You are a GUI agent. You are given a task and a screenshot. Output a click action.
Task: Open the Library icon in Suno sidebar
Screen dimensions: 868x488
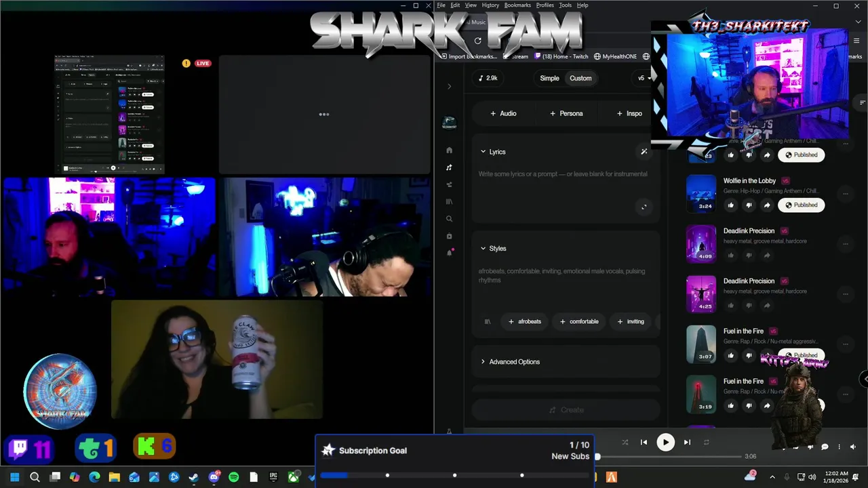[449, 202]
